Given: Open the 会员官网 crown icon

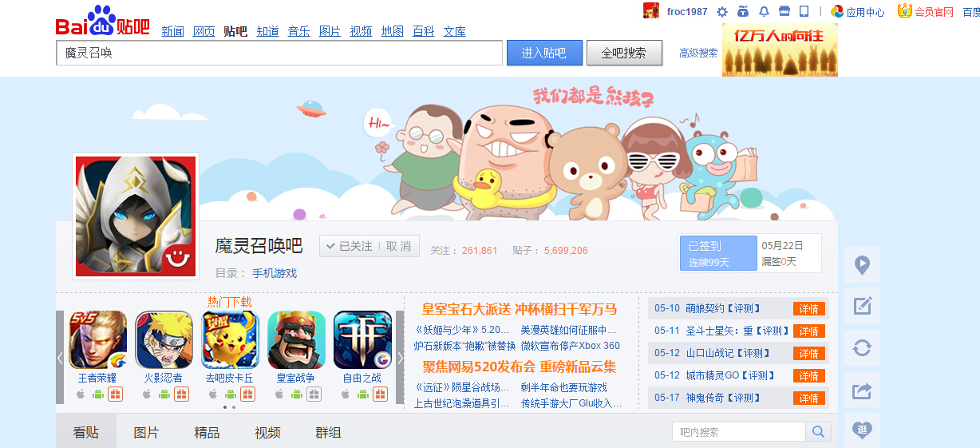Looking at the screenshot, I should pos(904,10).
